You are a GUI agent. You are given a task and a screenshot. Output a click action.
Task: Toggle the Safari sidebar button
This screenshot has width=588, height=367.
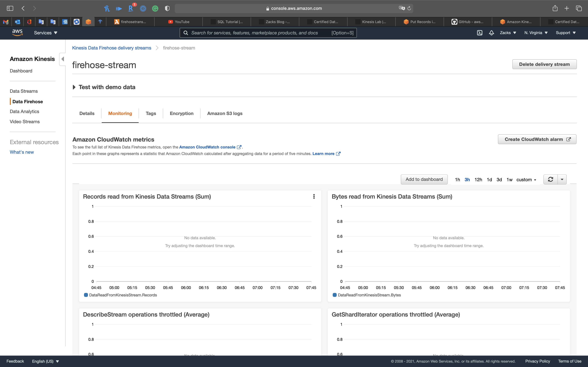[x=10, y=8]
